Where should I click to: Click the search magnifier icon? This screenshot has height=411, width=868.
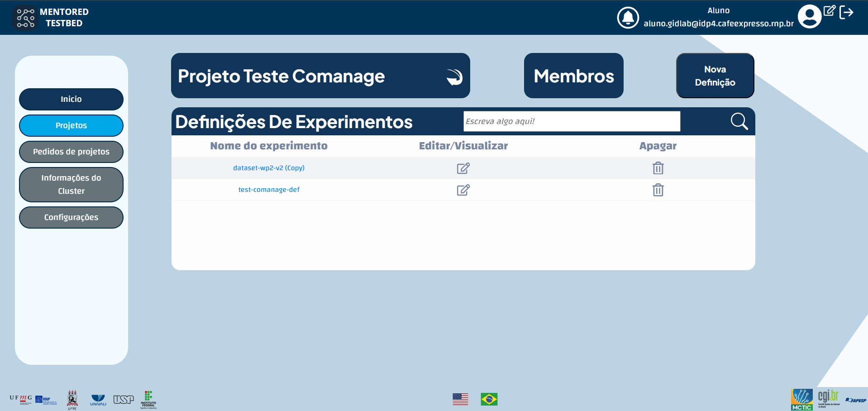click(x=739, y=121)
